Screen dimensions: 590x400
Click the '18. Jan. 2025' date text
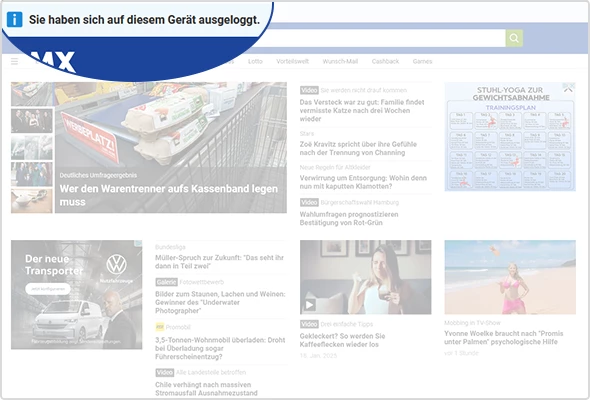318,356
